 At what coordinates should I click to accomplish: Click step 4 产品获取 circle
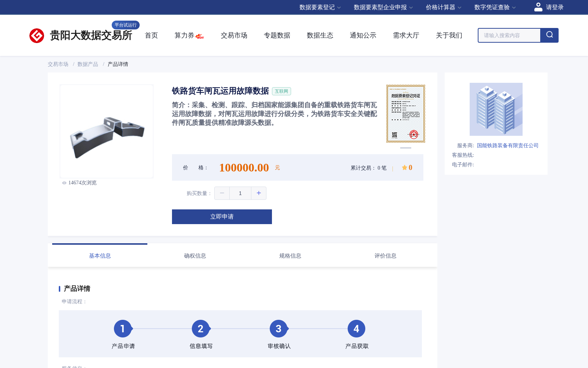point(356,329)
